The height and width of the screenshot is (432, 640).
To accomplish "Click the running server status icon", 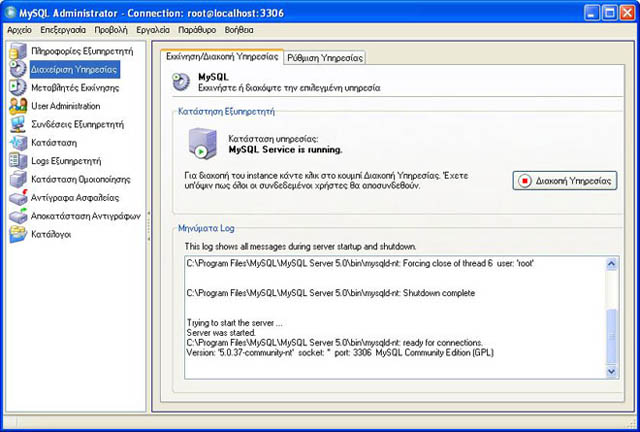I will point(202,143).
